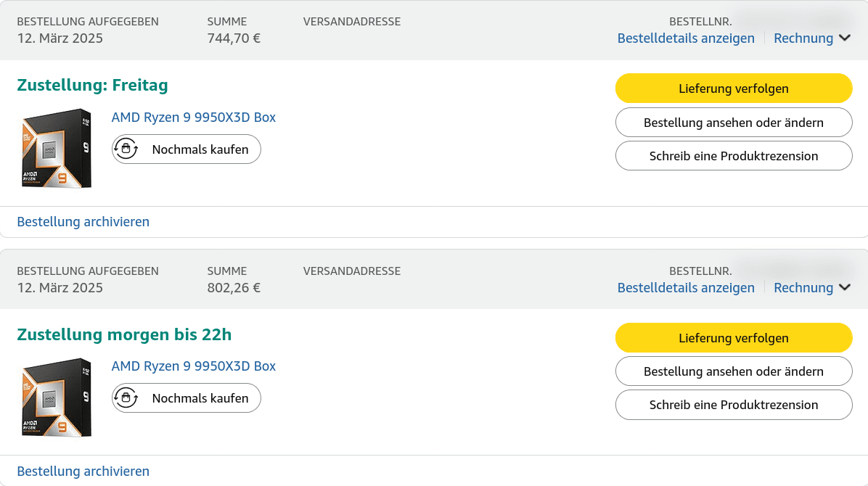Buy again via first Nochmals kaufen button

[186, 149]
